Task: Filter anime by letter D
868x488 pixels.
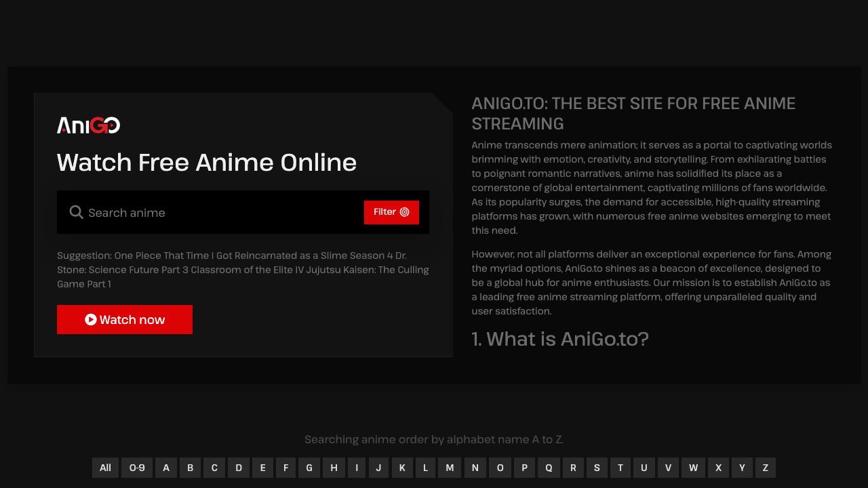Action: pyautogui.click(x=239, y=468)
